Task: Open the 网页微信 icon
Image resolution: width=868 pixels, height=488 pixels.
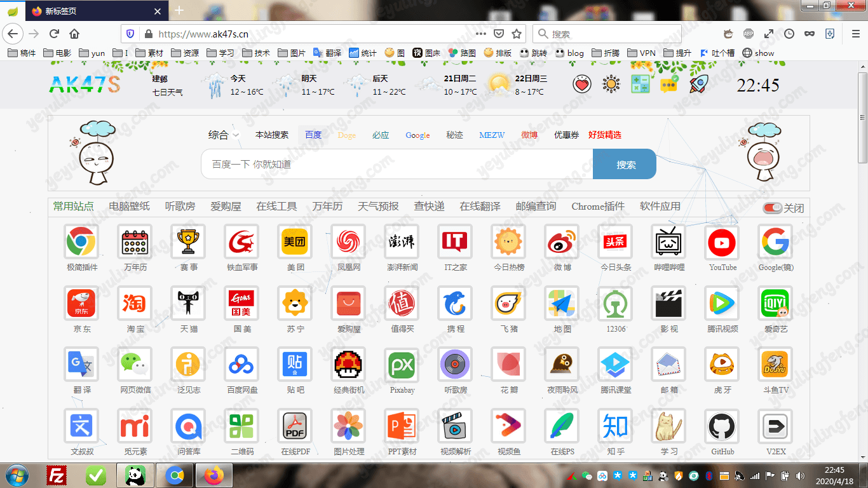Action: [x=135, y=365]
